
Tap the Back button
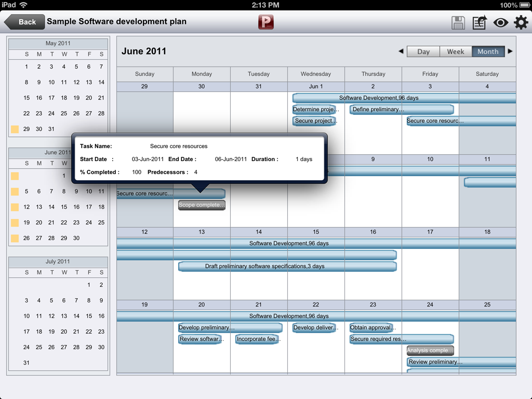pyautogui.click(x=24, y=22)
